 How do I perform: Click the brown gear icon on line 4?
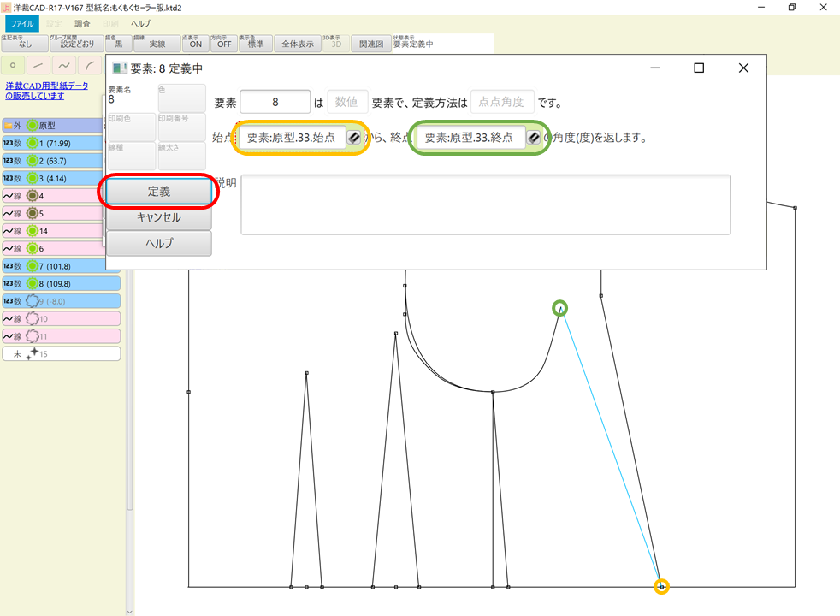point(33,196)
